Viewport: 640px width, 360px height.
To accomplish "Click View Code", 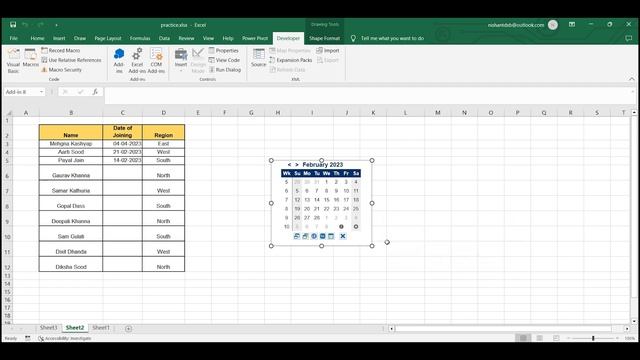I will click(224, 60).
